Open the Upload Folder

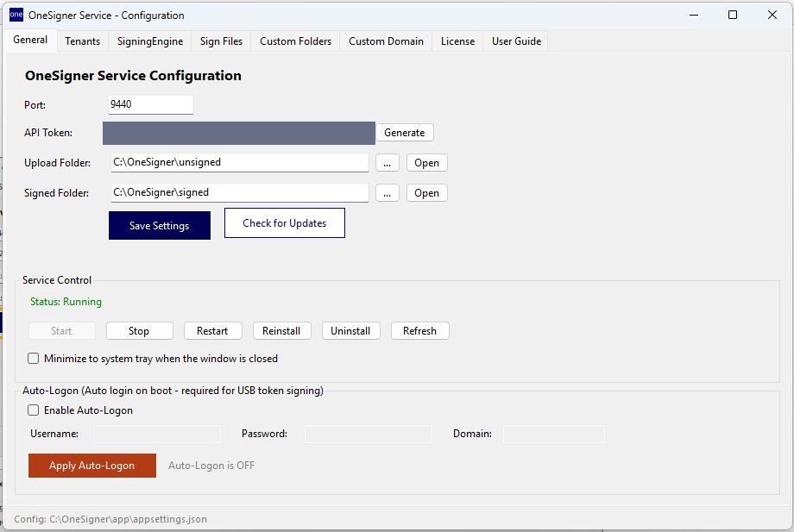(x=427, y=163)
